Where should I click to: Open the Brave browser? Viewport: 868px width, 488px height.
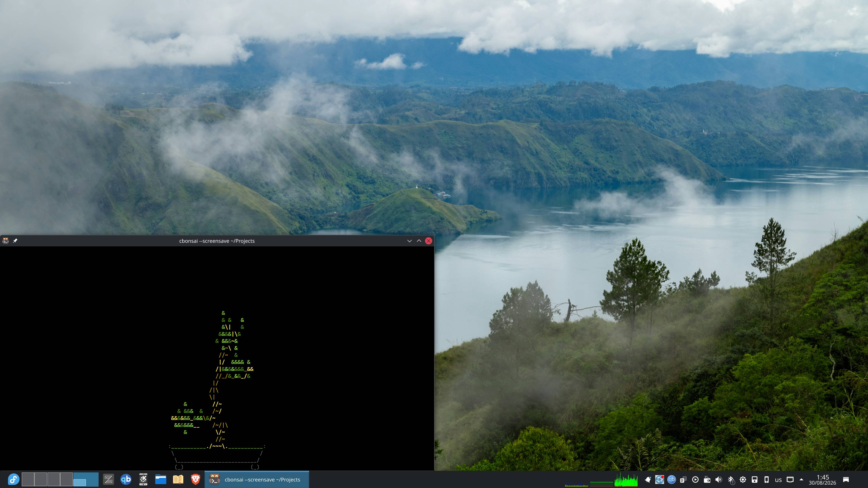195,479
